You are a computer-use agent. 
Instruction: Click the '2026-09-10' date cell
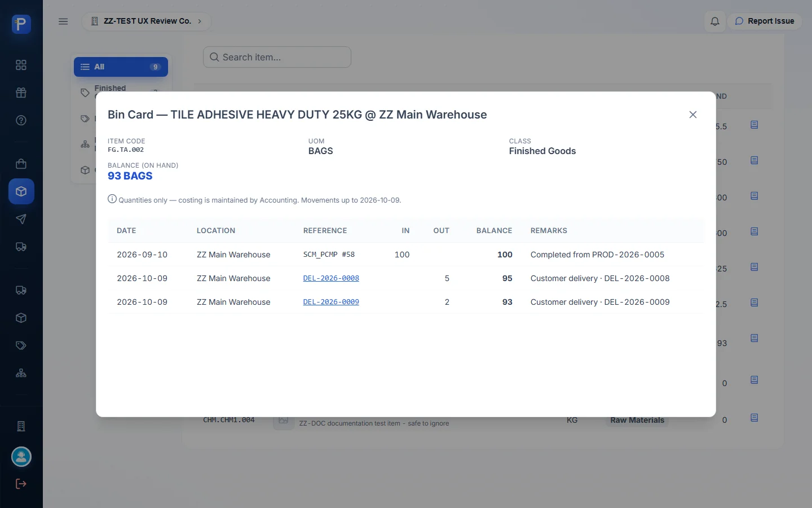[142, 255]
